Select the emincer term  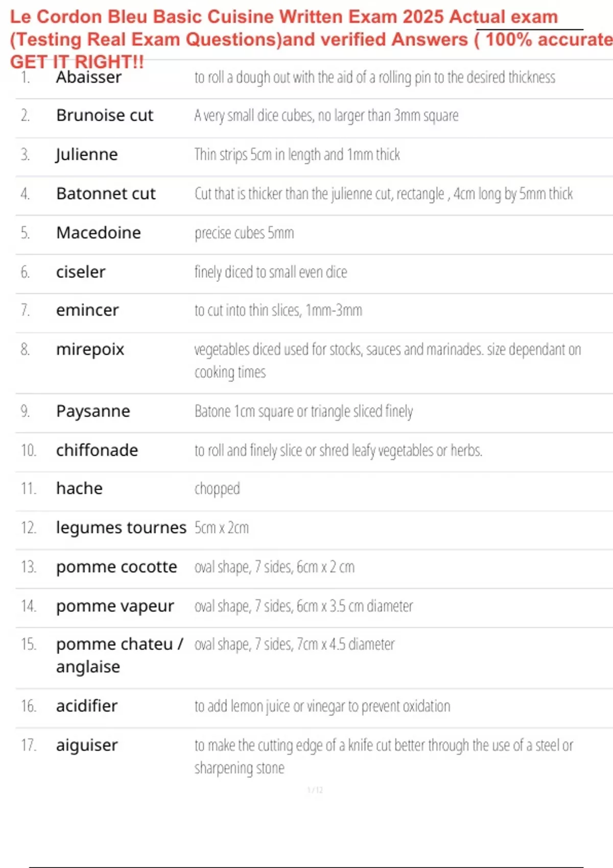[87, 310]
